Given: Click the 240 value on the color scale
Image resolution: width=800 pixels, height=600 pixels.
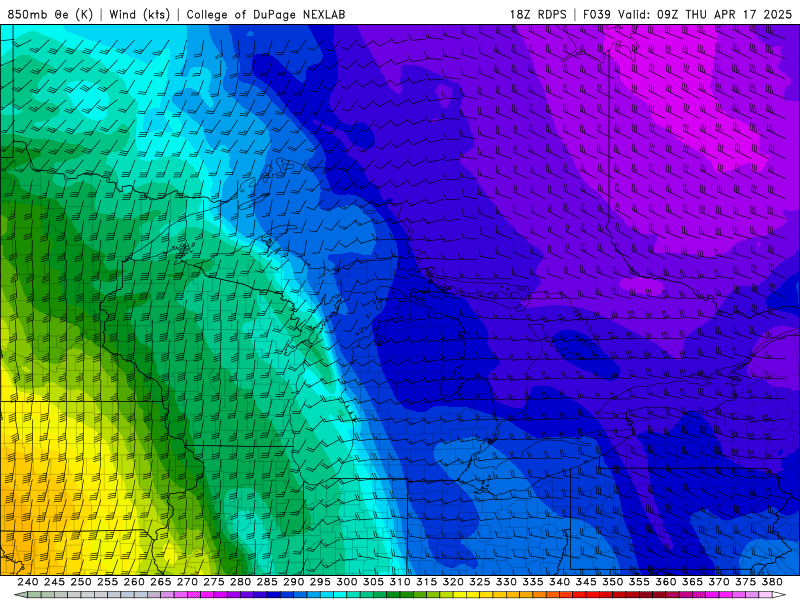Looking at the screenshot, I should coord(28,582).
